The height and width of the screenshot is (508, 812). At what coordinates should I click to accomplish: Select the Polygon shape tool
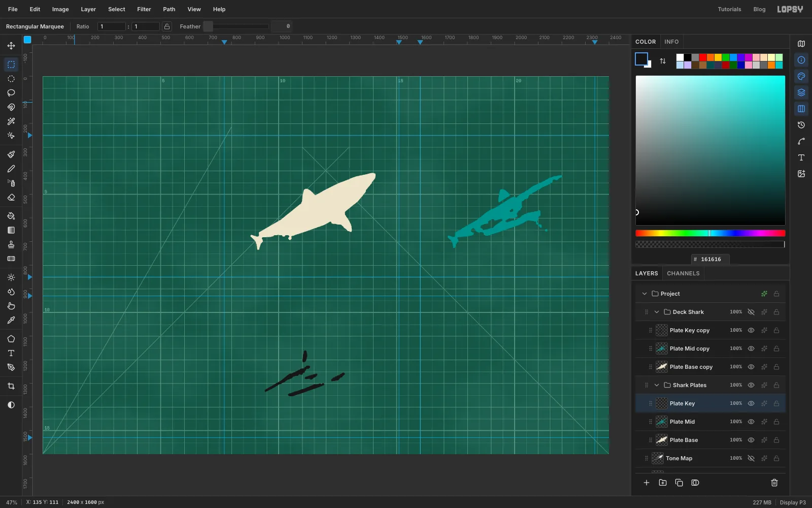click(x=11, y=339)
